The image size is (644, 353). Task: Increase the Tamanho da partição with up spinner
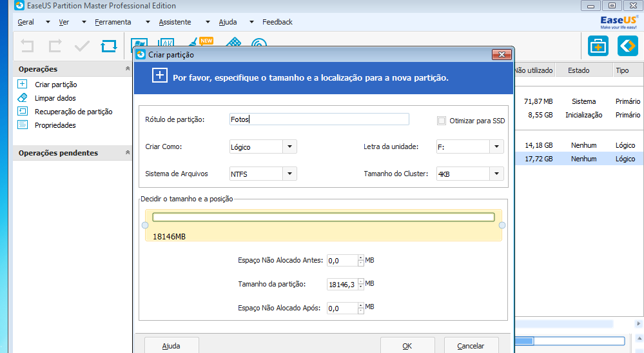[361, 281]
